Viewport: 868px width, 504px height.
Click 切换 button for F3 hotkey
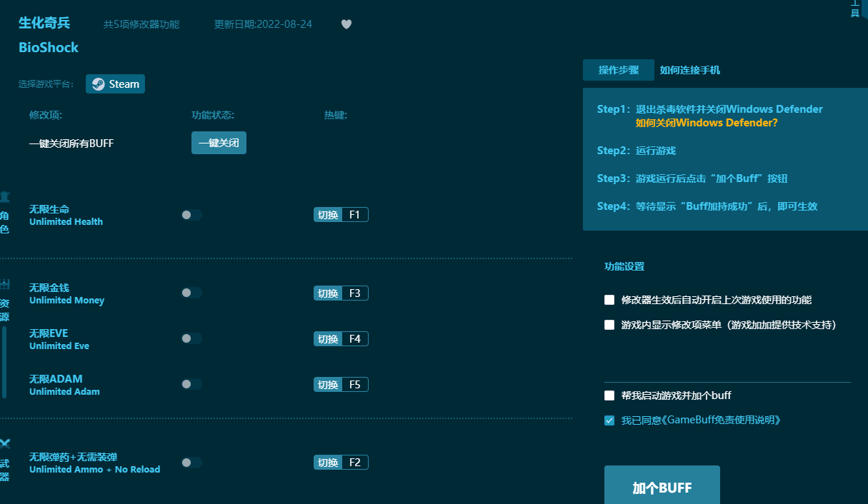(328, 293)
